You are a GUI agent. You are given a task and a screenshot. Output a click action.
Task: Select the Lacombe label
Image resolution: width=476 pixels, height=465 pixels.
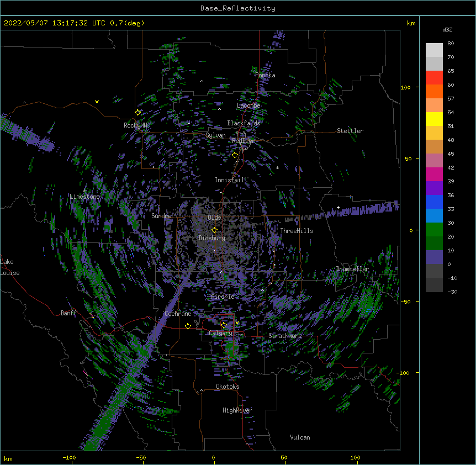point(248,105)
